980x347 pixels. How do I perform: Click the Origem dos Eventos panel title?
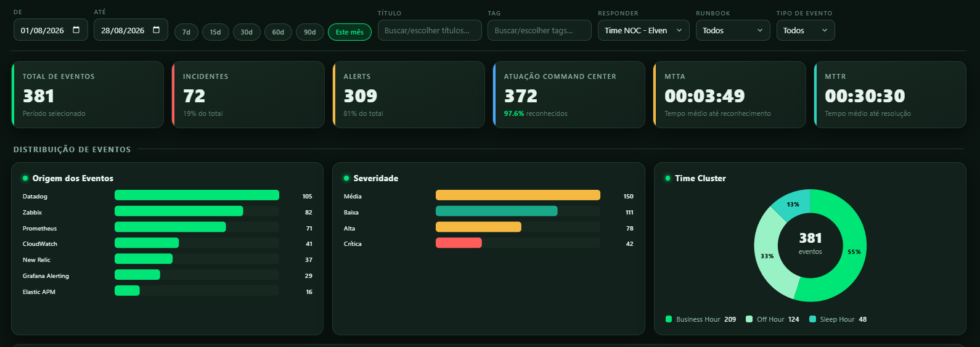73,178
